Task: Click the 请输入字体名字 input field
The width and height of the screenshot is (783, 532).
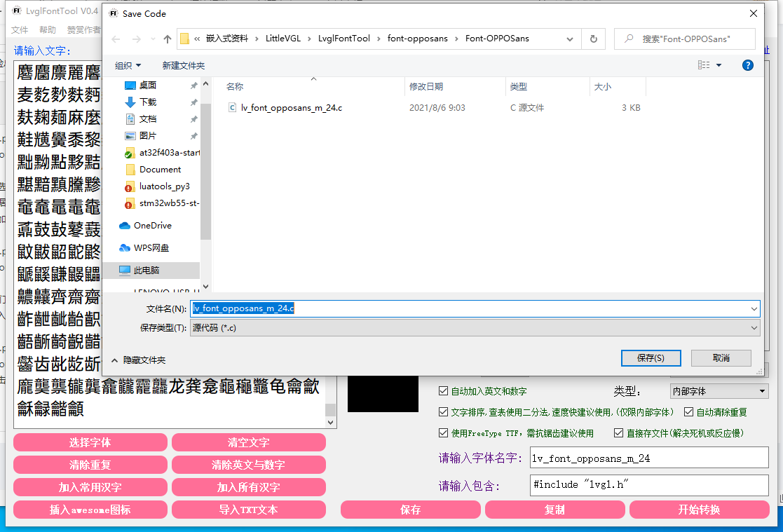Action: point(649,458)
